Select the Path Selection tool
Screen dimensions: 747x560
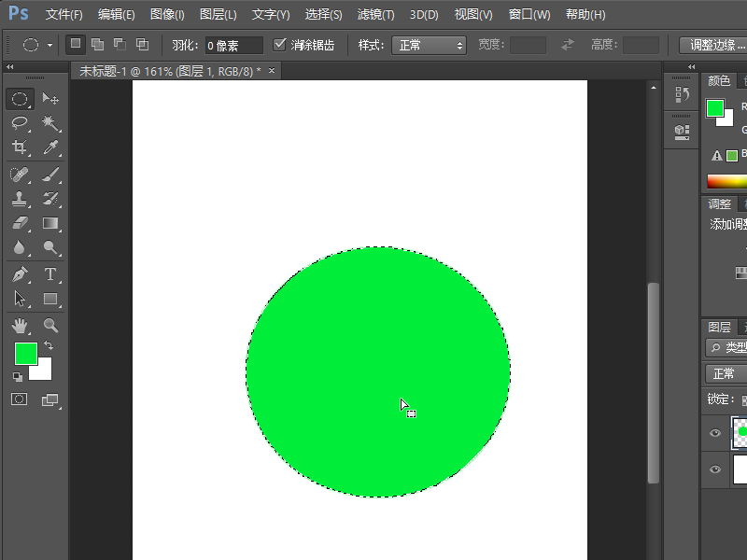(20, 299)
